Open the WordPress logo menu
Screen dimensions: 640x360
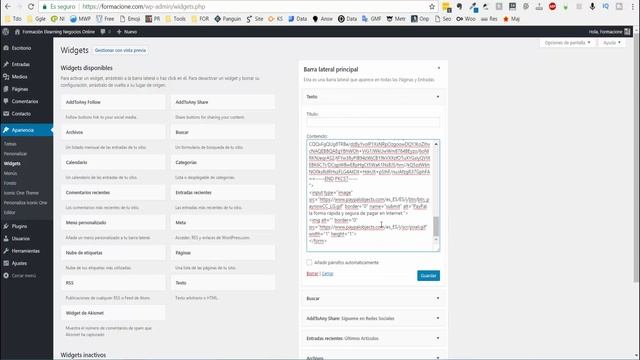(x=5, y=31)
